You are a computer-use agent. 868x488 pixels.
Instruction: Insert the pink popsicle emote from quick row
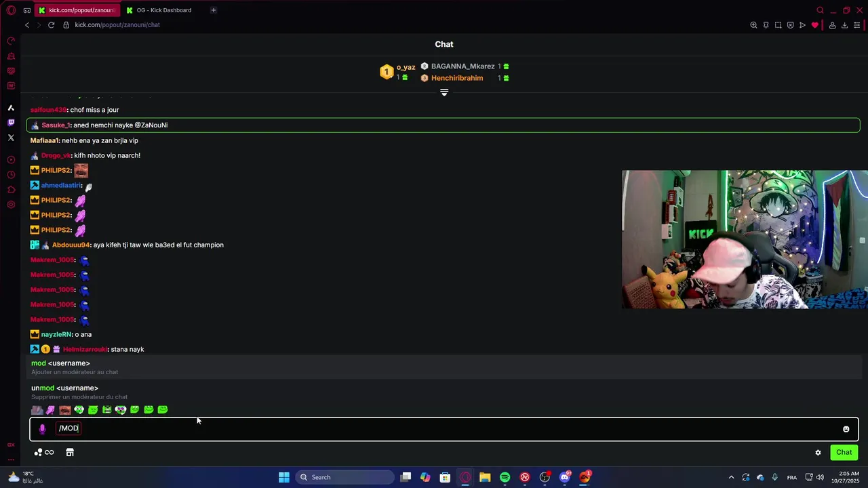coord(50,410)
